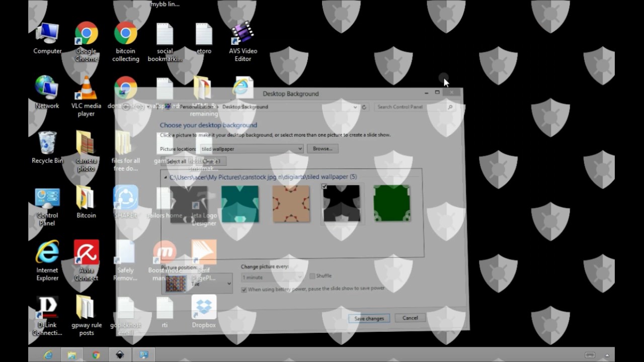
Task: Open the camera photo folder
Action: pyautogui.click(x=87, y=151)
